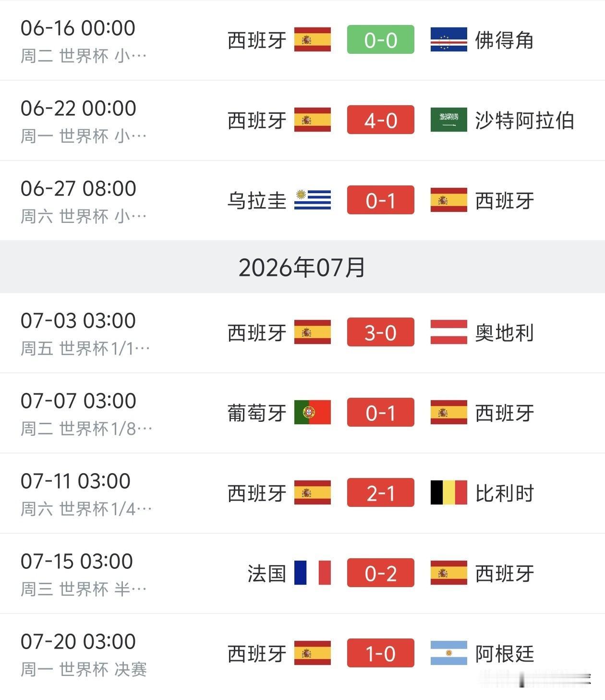The width and height of the screenshot is (605, 700).
Task: Click the France flag icon
Action: tap(313, 573)
